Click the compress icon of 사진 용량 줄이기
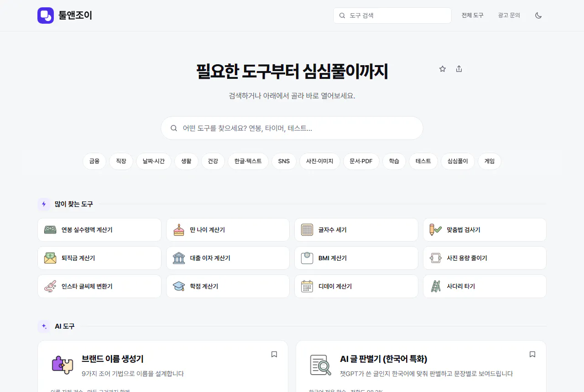This screenshot has height=392, width=584. [435, 258]
